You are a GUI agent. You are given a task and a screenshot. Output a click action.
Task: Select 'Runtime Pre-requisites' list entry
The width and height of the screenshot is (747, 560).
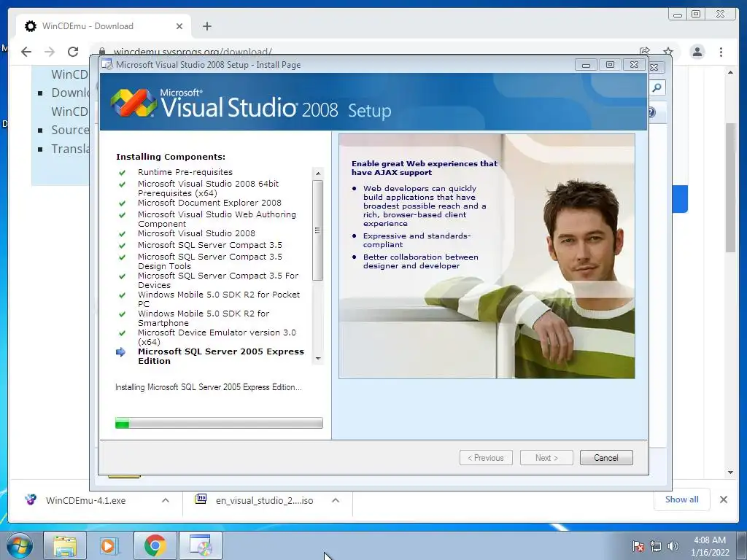pyautogui.click(x=185, y=172)
